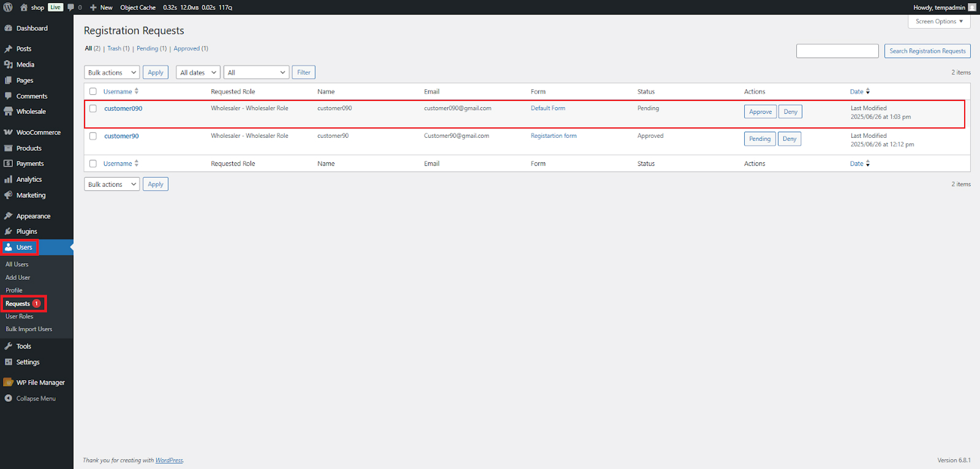980x469 pixels.
Task: Click the tempadmin avatar thumbnail
Action: [972, 7]
